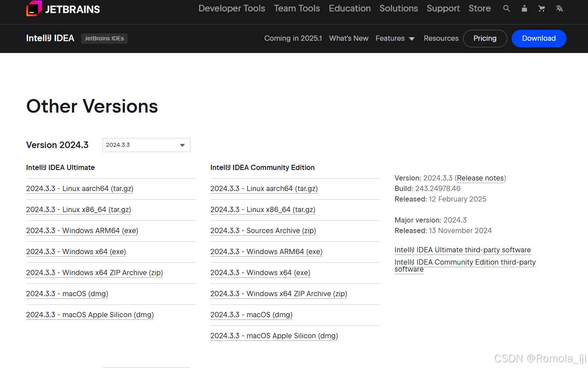Viewport: 588px width, 368px height.
Task: Download Community 2024.3.3 Windows ARM64 exe
Action: 266,252
